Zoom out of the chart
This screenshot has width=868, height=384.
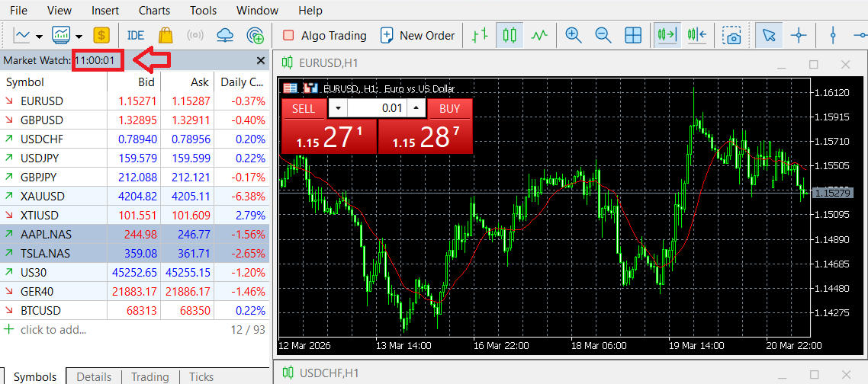click(603, 35)
